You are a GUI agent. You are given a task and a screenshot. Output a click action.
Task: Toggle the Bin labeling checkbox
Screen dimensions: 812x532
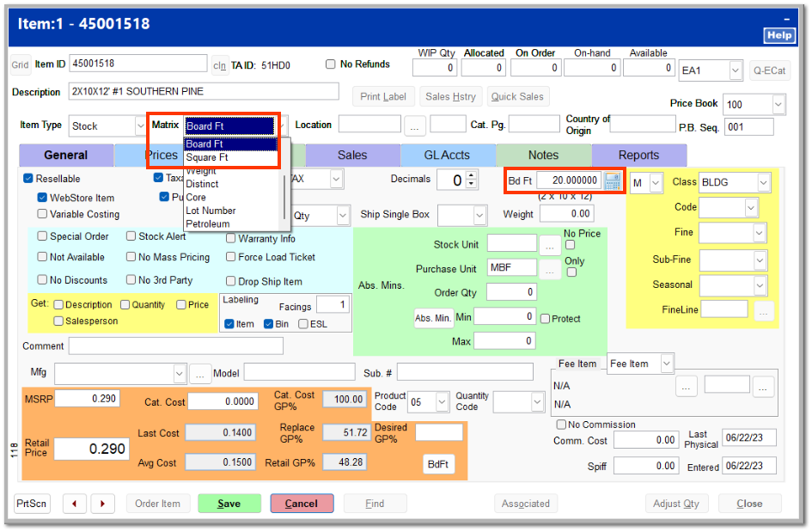268,324
